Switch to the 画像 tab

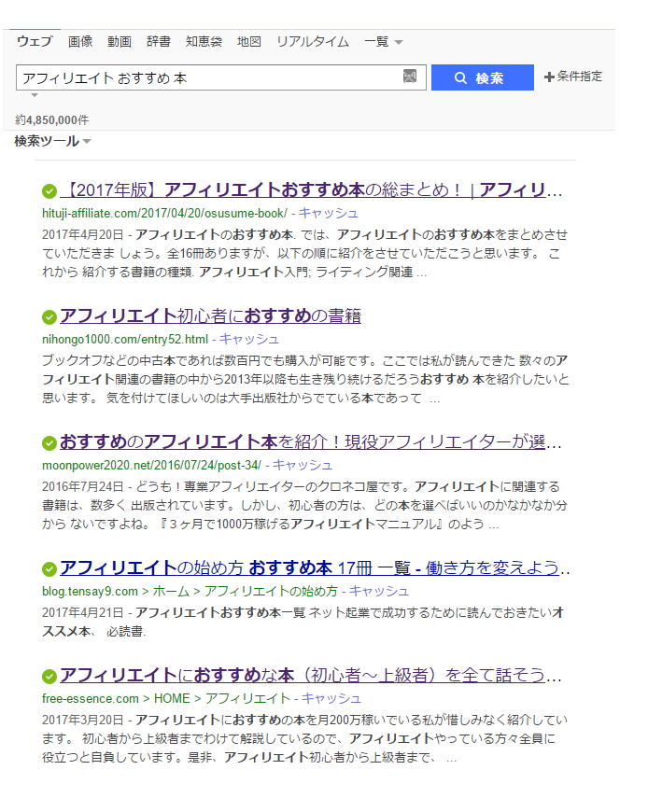pos(80,41)
